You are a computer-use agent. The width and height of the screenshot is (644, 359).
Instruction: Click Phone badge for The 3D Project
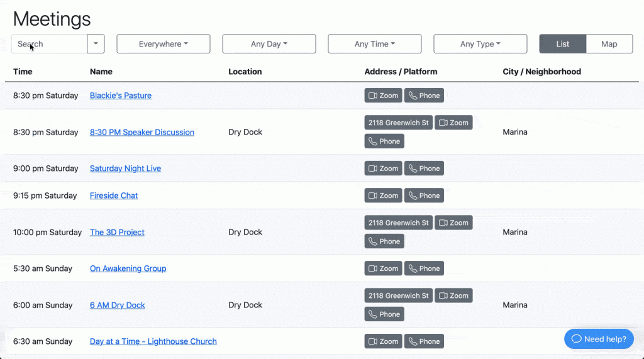click(384, 241)
